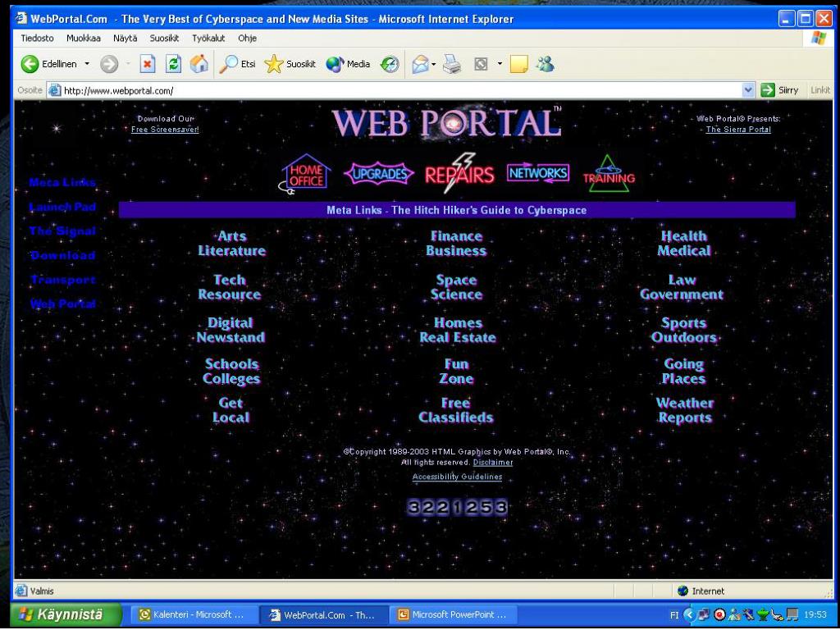Click the page icon in the address bar
The height and width of the screenshot is (630, 840).
click(54, 90)
